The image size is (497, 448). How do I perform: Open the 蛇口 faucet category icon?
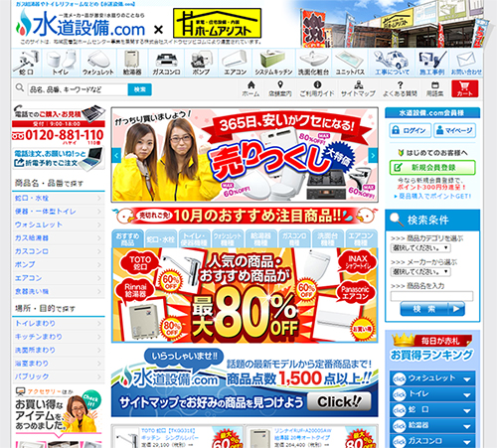point(26,63)
